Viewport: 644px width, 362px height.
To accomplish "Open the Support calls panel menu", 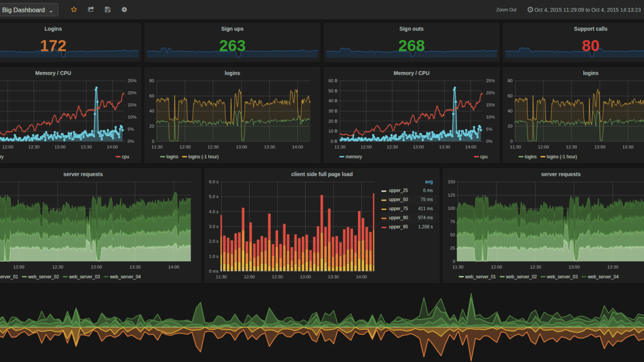I will tap(590, 28).
